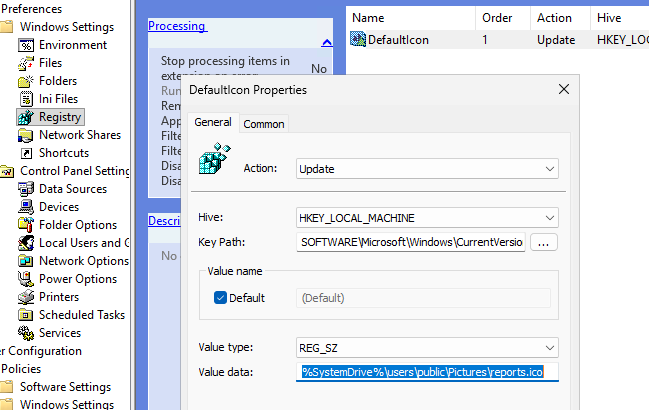Click the Value data text field

tap(427, 373)
